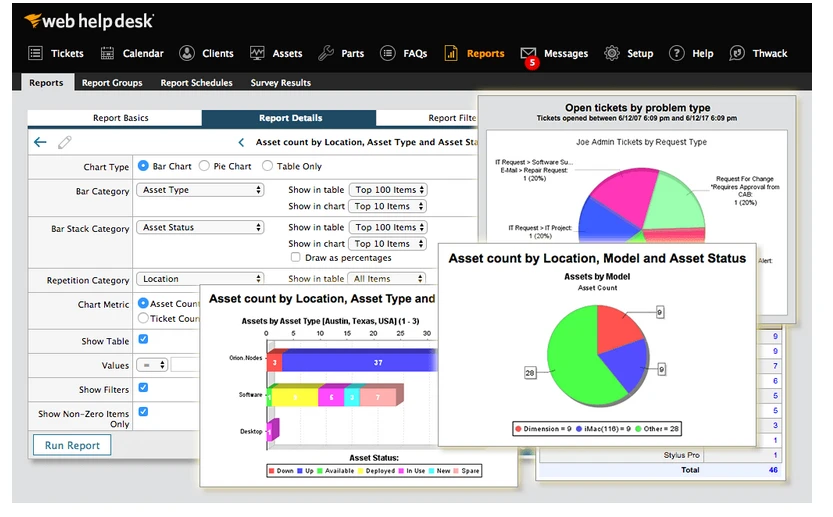This screenshot has height=517, width=833.
Task: Select Ticket Count chart metric
Action: pos(143,318)
